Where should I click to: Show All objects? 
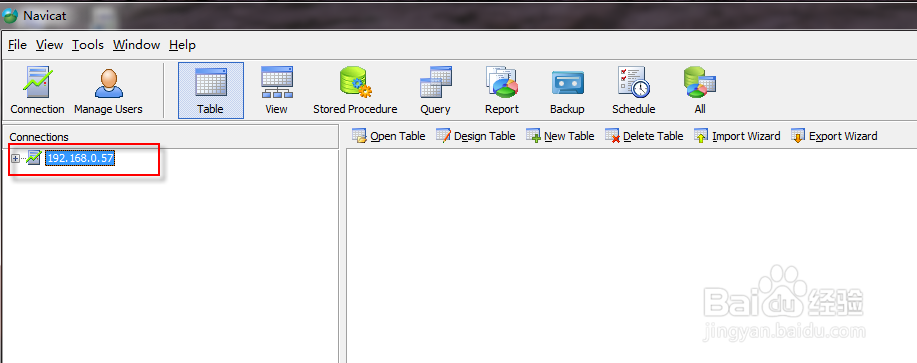(700, 91)
